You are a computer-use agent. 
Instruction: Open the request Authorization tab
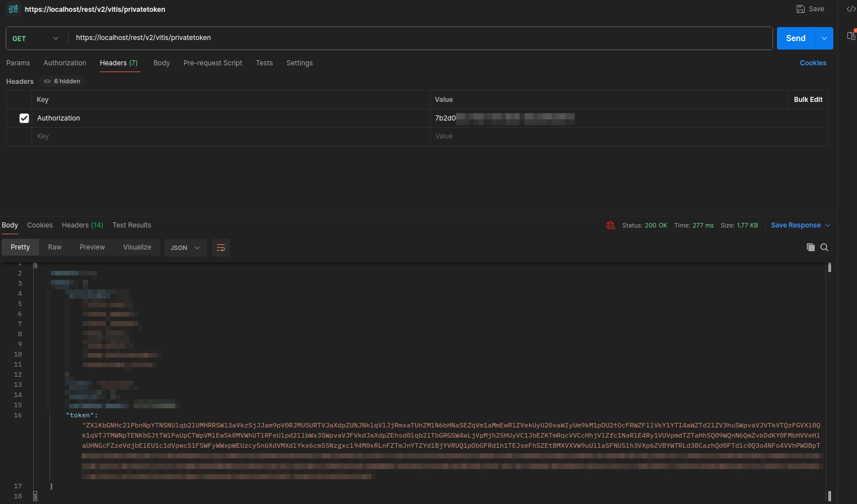(x=65, y=63)
